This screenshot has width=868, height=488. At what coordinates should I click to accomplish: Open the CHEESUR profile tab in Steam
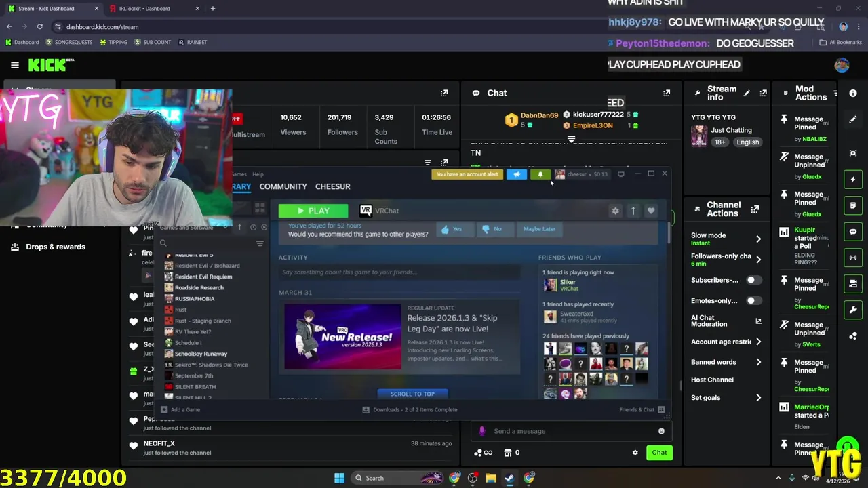(332, 186)
